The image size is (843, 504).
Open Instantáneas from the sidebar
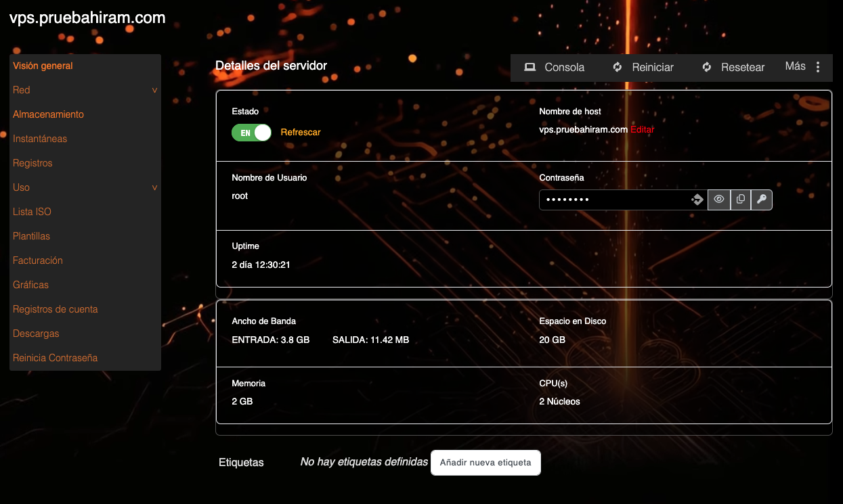[40, 139]
